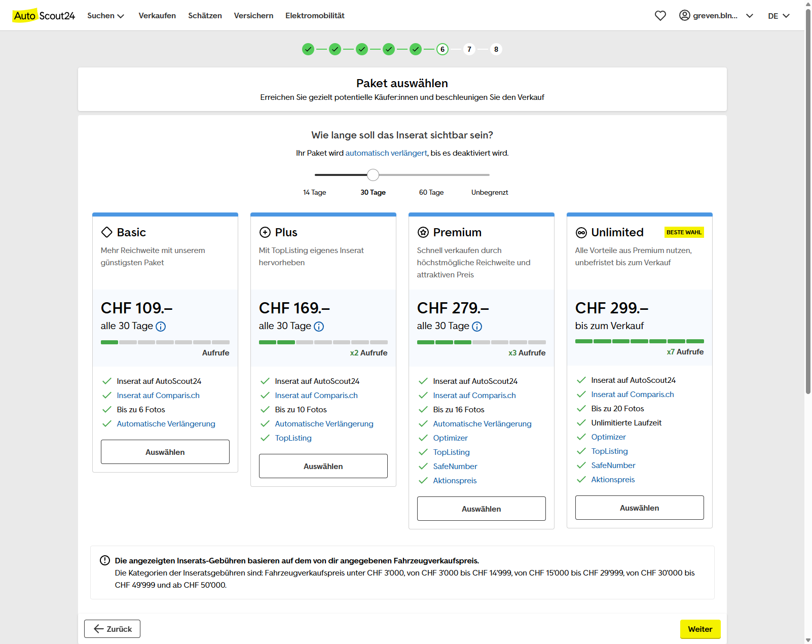Open Premium's 'Inserat auf Comparis.ch' link

[x=474, y=396]
